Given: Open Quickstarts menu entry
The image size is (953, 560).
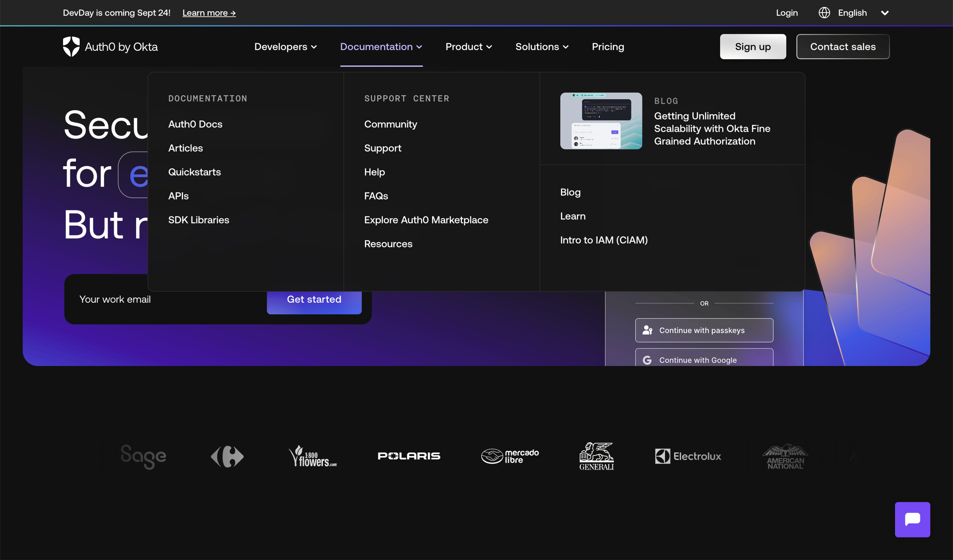Looking at the screenshot, I should point(195,172).
